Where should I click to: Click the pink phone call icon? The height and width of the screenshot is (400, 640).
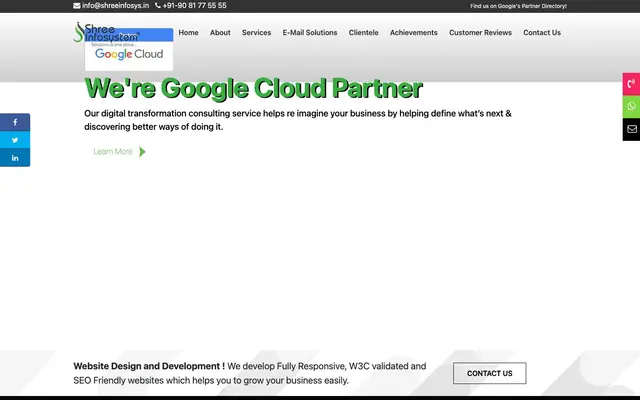(631, 84)
